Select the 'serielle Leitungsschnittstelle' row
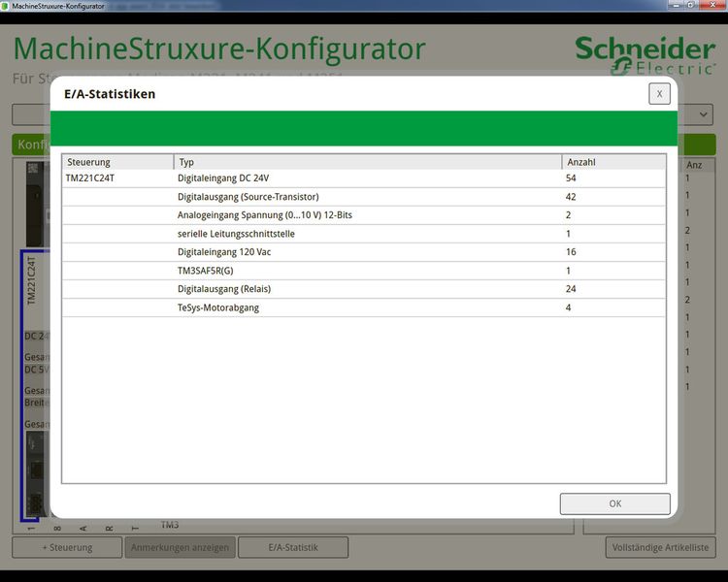The height and width of the screenshot is (582, 728). (364, 234)
